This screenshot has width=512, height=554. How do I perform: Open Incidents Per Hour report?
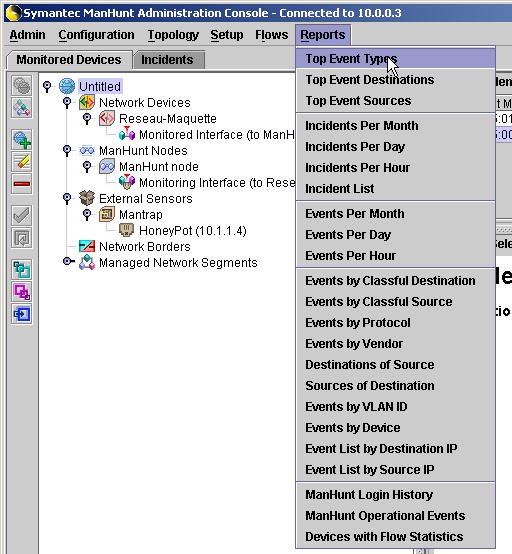[x=395, y=167]
